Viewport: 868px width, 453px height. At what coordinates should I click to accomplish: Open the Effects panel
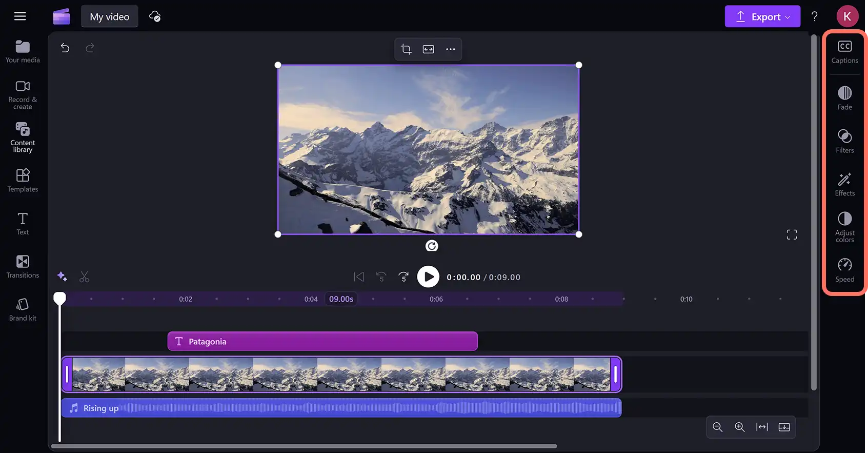pyautogui.click(x=844, y=184)
